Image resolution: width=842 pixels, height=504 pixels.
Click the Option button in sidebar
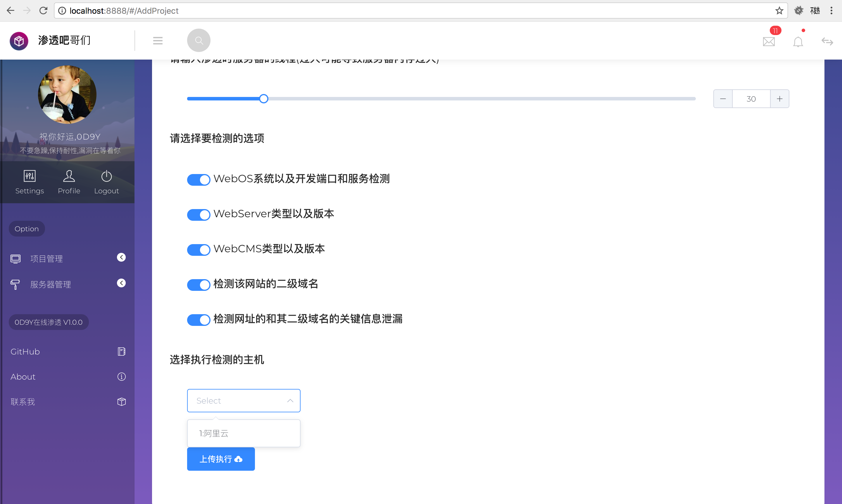tap(27, 229)
